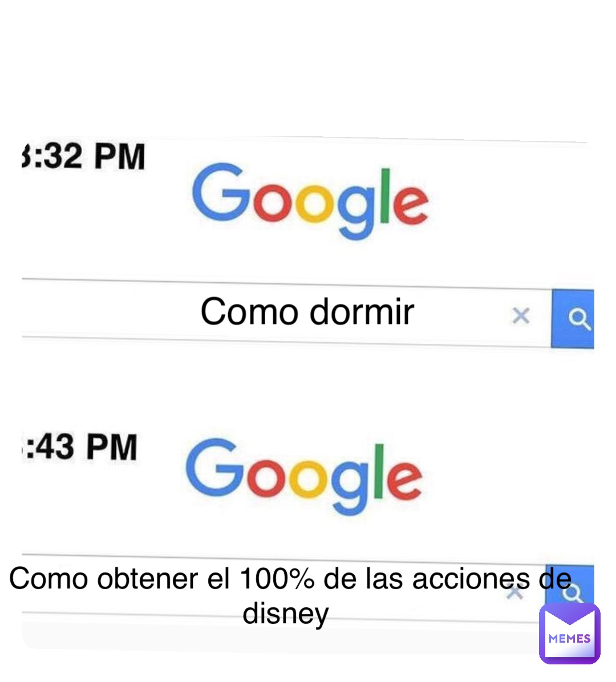Click the blue capital G in the upper Google logo
Viewport: 616px width, 682px height.
(221, 192)
